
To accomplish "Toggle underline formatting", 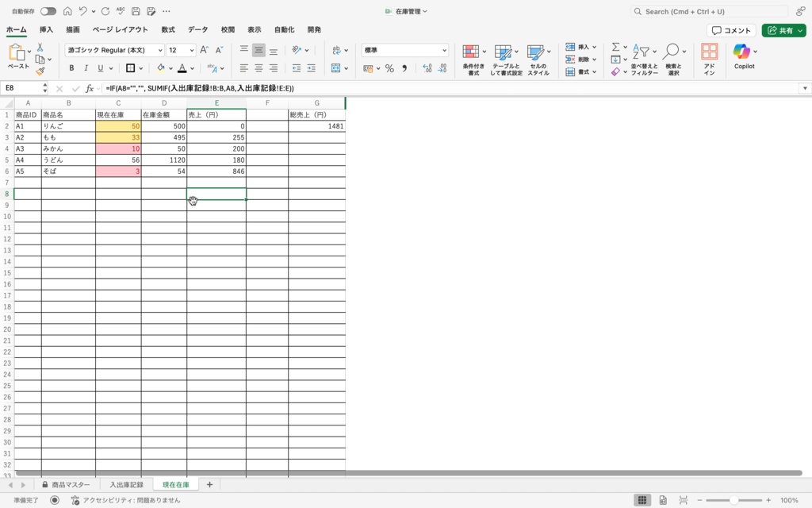I will [101, 68].
